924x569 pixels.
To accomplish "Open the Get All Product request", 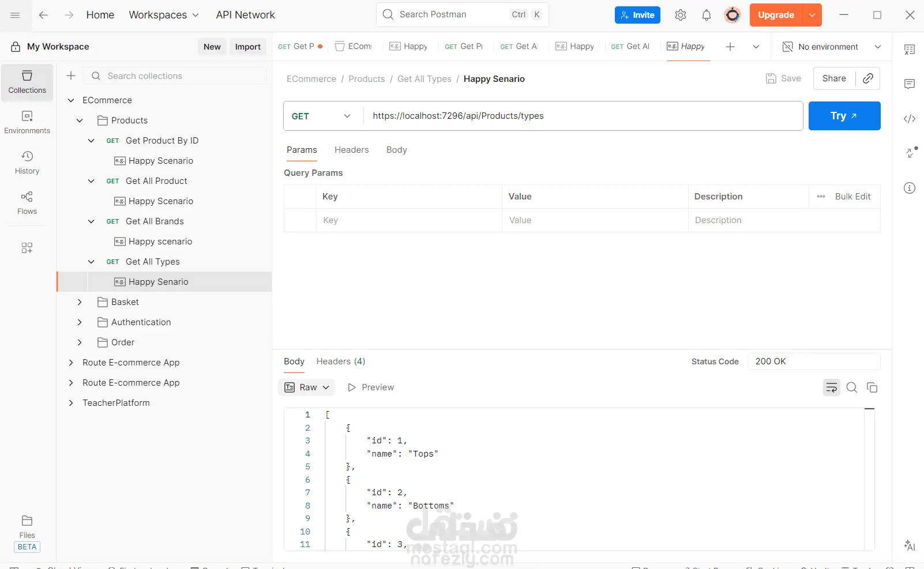I will 156,181.
